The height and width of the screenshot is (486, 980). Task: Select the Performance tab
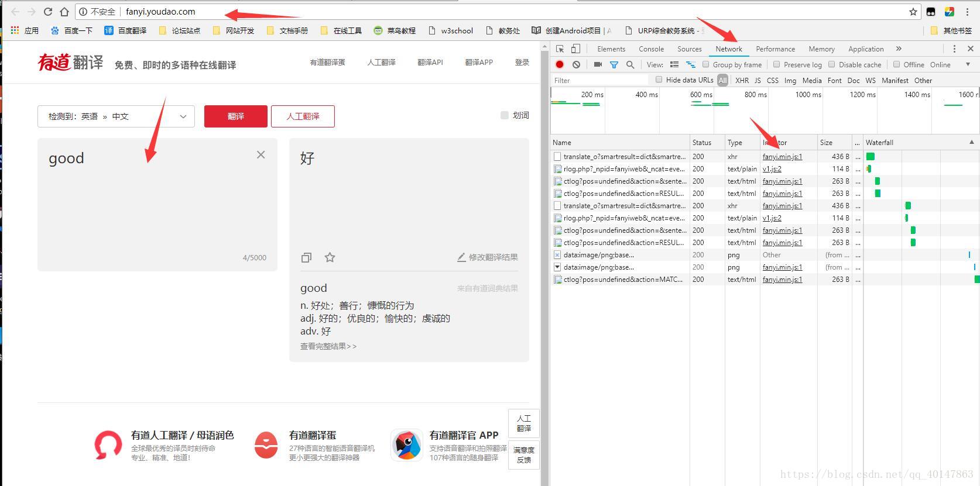click(775, 49)
